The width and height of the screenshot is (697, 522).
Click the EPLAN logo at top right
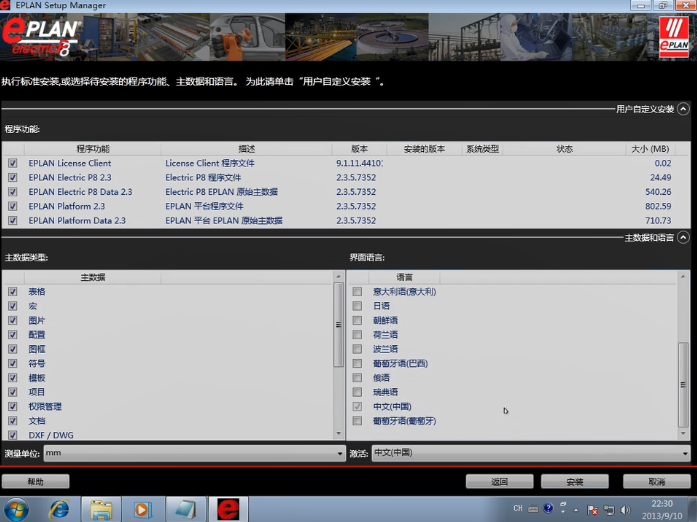click(674, 37)
